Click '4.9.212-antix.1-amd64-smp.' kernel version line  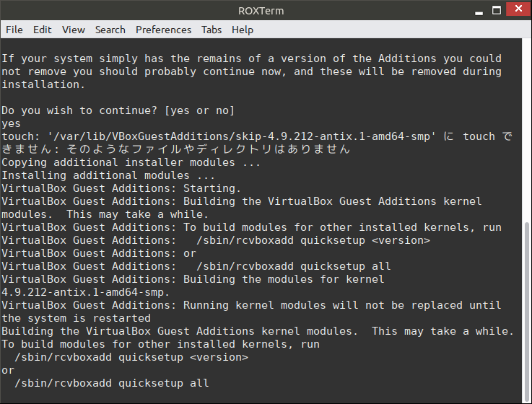point(85,292)
